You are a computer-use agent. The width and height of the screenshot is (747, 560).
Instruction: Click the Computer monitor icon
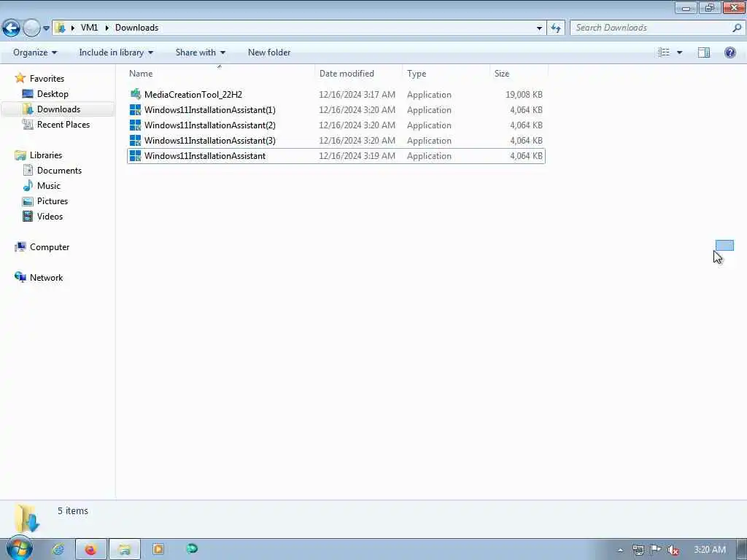pyautogui.click(x=20, y=246)
